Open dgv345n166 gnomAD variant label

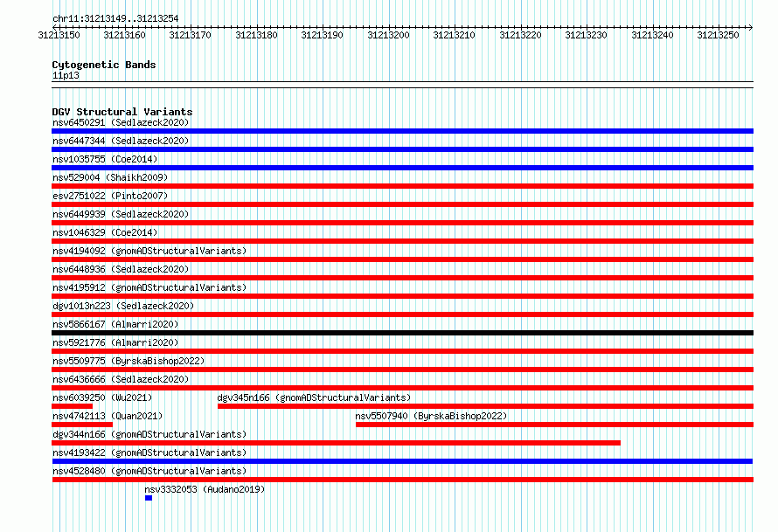(314, 397)
